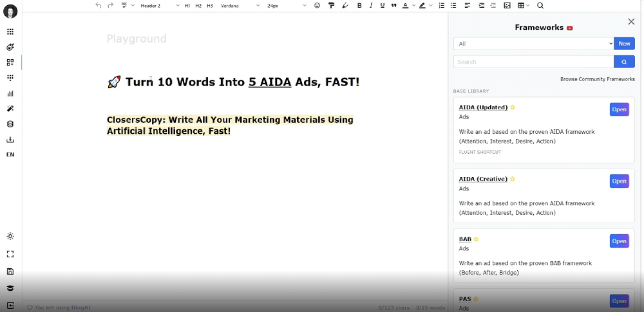Screen dimensions: 644x312
Task: Click the frameworks Search input field
Action: pyautogui.click(x=533, y=62)
